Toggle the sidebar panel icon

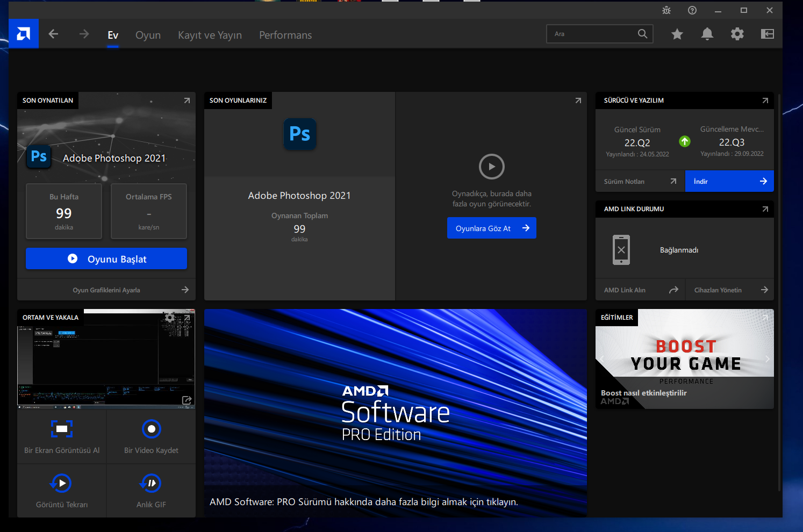[767, 34]
